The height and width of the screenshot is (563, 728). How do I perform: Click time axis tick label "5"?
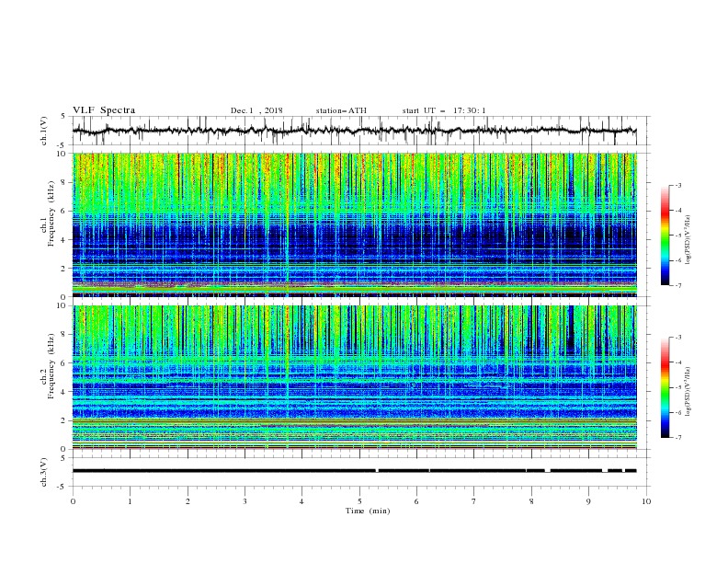(x=359, y=501)
